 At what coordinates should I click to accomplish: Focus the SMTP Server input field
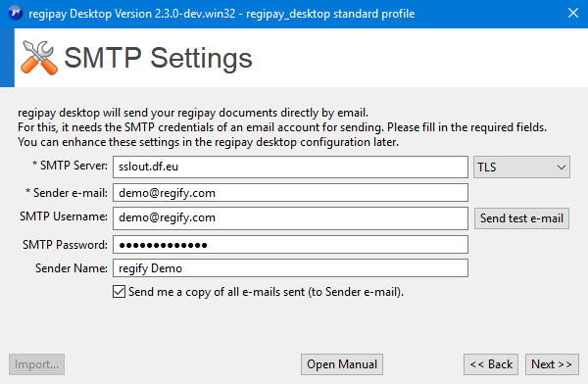(290, 167)
